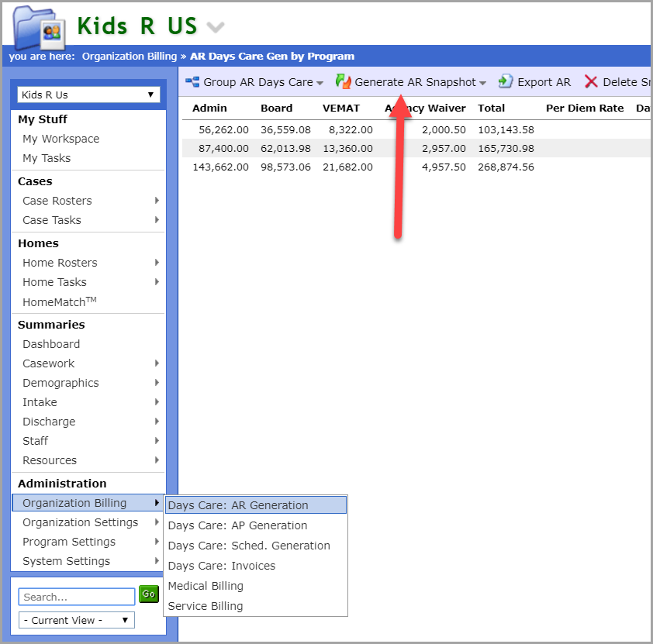The width and height of the screenshot is (653, 644).
Task: Open the Current View search scope dropdown
Action: point(77,620)
